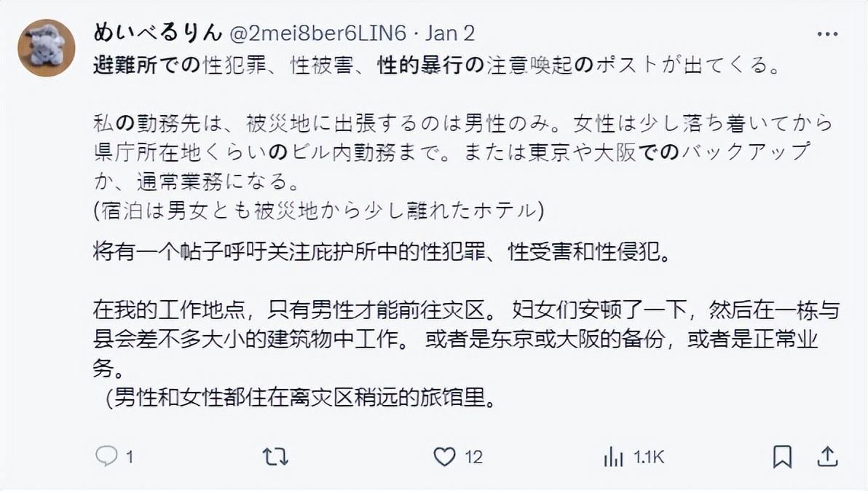Bookmark this post with the ribbon icon
868x491 pixels.
781,457
